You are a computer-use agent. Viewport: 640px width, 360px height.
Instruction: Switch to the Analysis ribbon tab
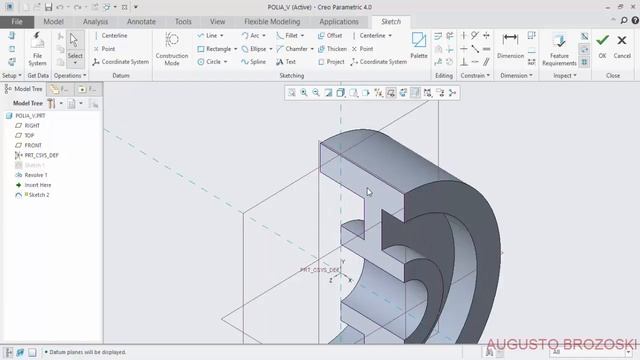tap(96, 22)
